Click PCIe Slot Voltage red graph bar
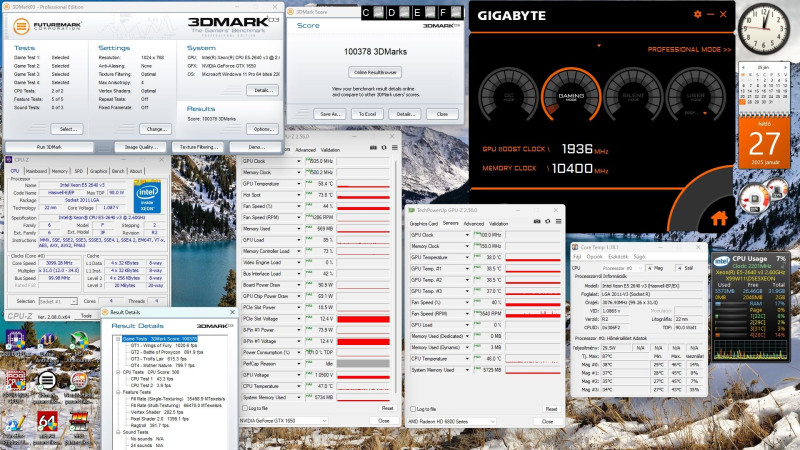The height and width of the screenshot is (450, 800). point(363,319)
